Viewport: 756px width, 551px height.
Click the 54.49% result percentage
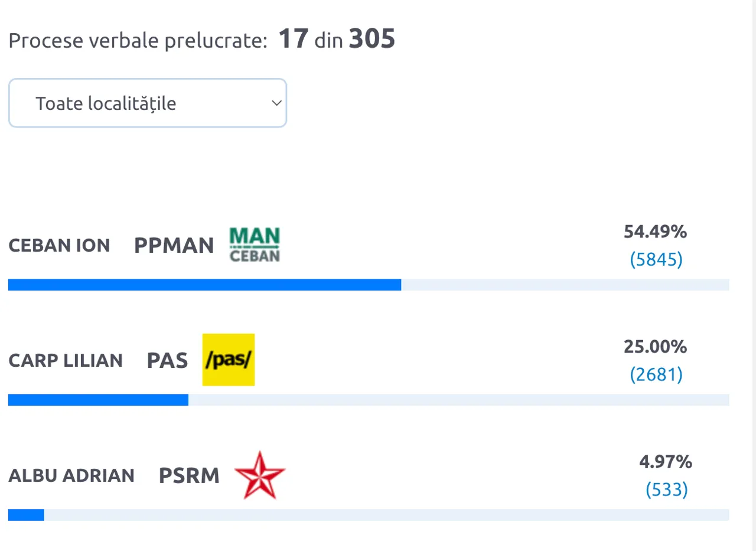[x=655, y=232]
